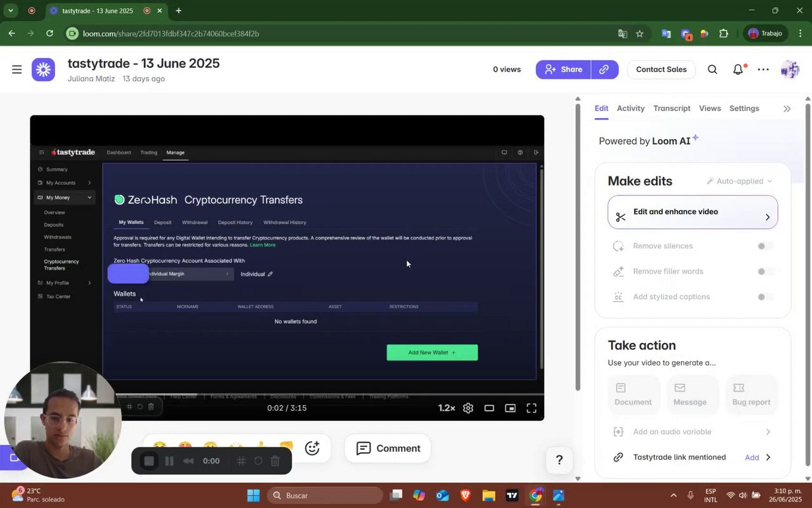812x508 pixels.
Task: Open Loom search magnifier
Action: coord(712,69)
